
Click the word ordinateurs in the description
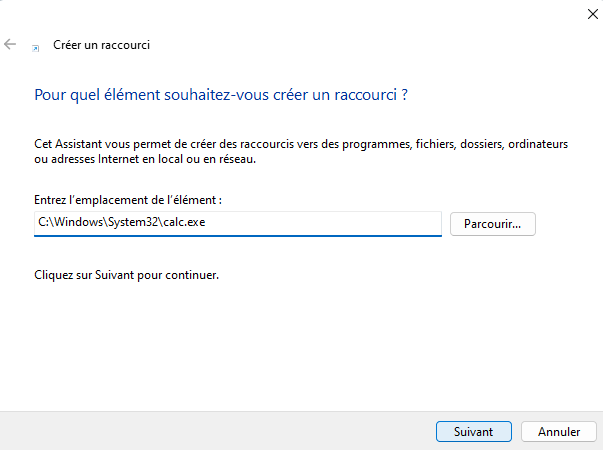click(538, 144)
